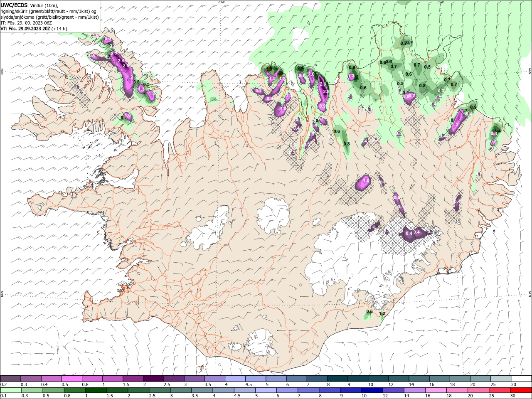Pick the 3 swatch in the upper snow legend
The height and width of the screenshot is (399, 532).
coord(194,379)
